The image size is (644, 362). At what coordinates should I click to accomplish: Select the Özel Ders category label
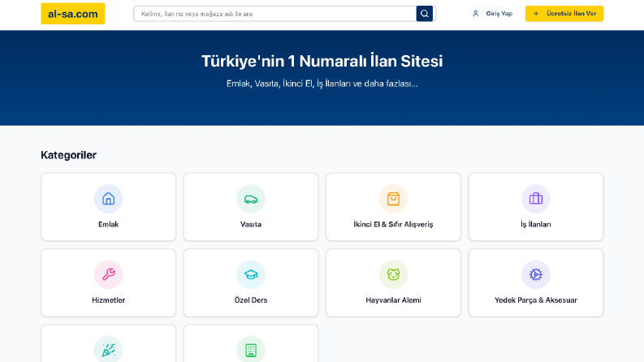251,300
